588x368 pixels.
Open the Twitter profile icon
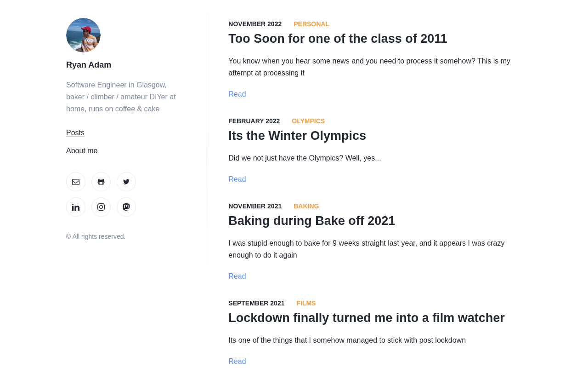[x=126, y=182]
